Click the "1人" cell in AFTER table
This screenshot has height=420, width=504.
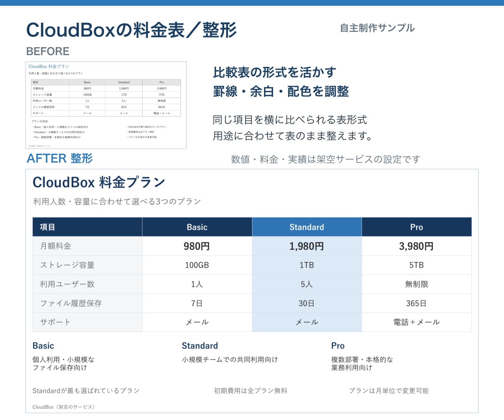(x=197, y=284)
